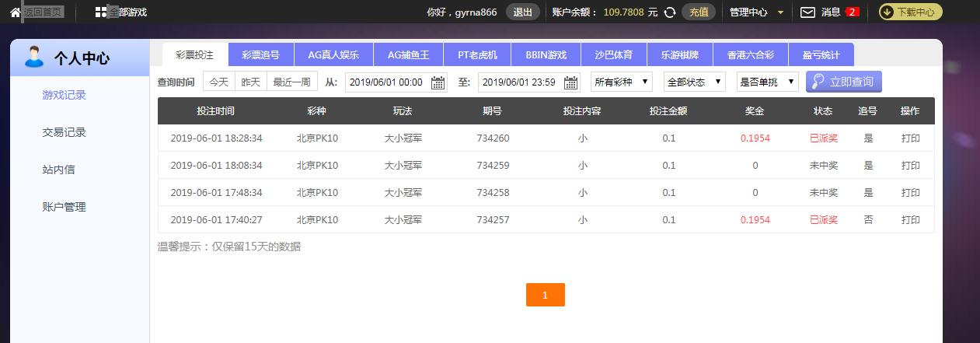Click 打印 for period 734260
980x343 pixels.
pyautogui.click(x=910, y=138)
